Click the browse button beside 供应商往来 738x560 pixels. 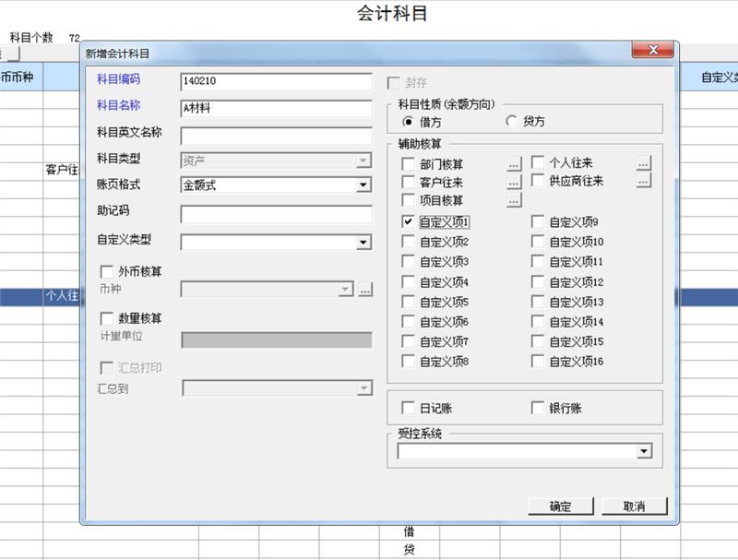(644, 182)
